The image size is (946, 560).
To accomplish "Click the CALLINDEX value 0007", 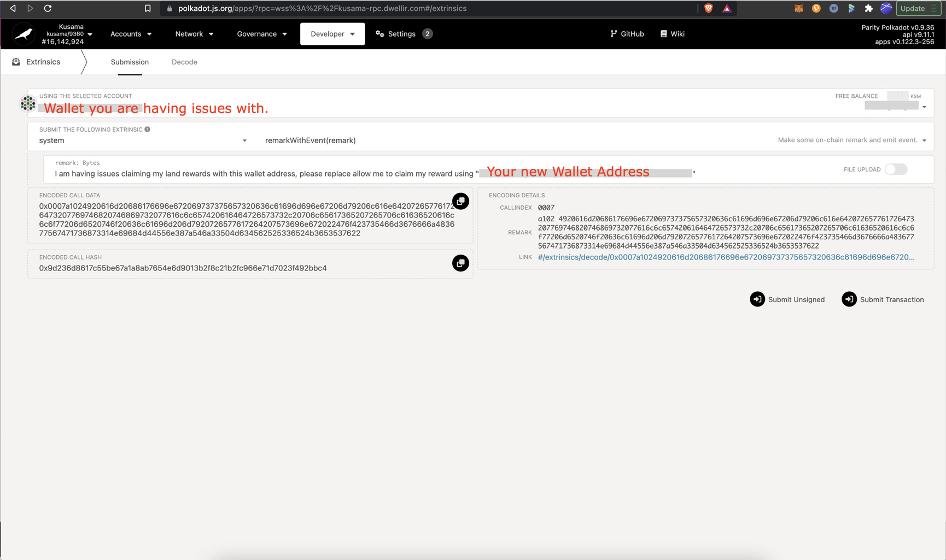I will pyautogui.click(x=546, y=208).
